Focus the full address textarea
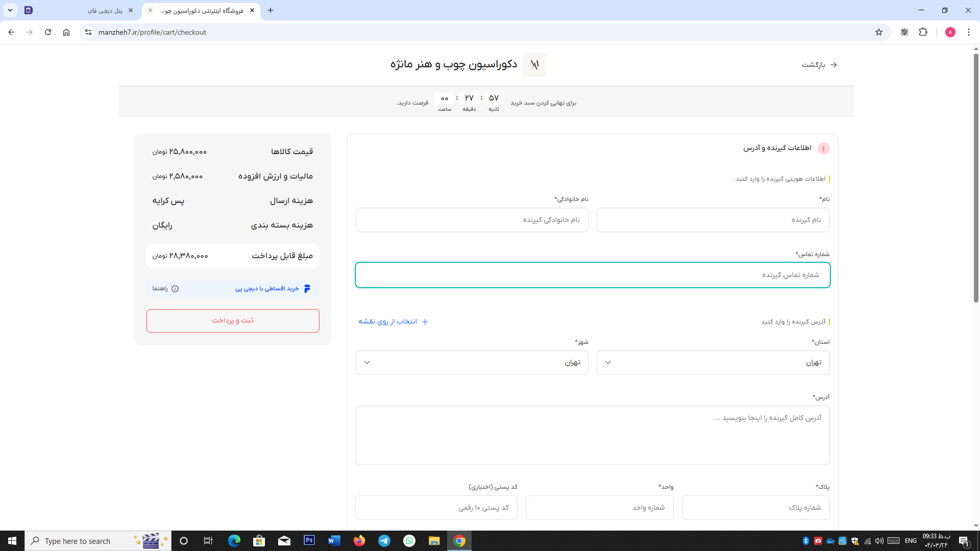 (593, 435)
